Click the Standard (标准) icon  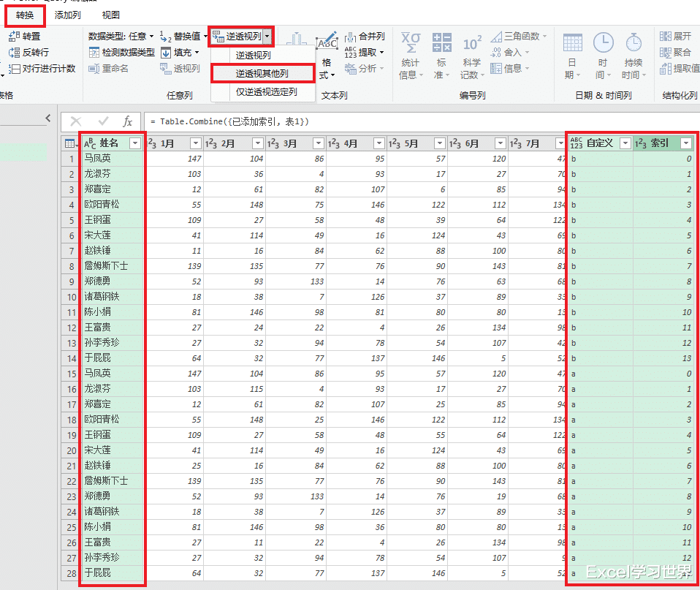pos(441,42)
